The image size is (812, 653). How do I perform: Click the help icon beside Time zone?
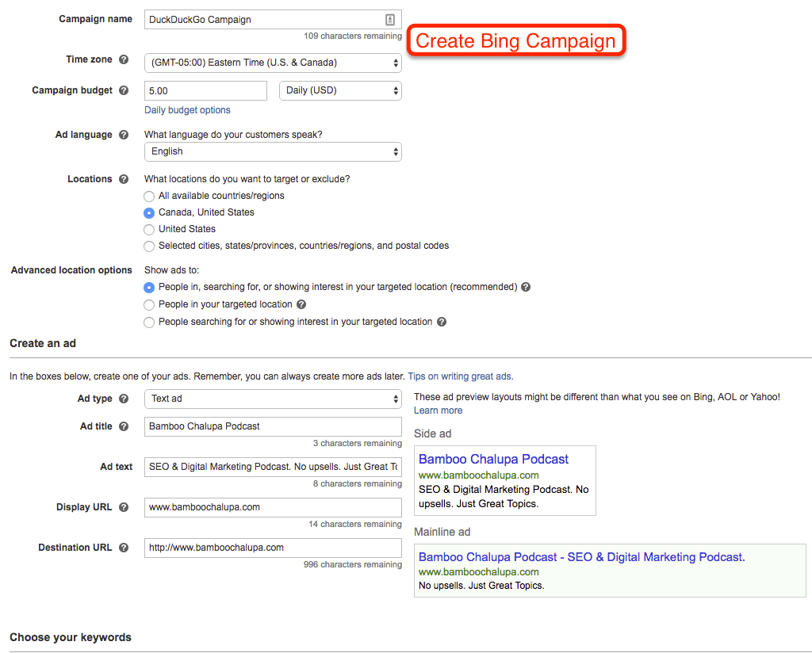tap(123, 59)
